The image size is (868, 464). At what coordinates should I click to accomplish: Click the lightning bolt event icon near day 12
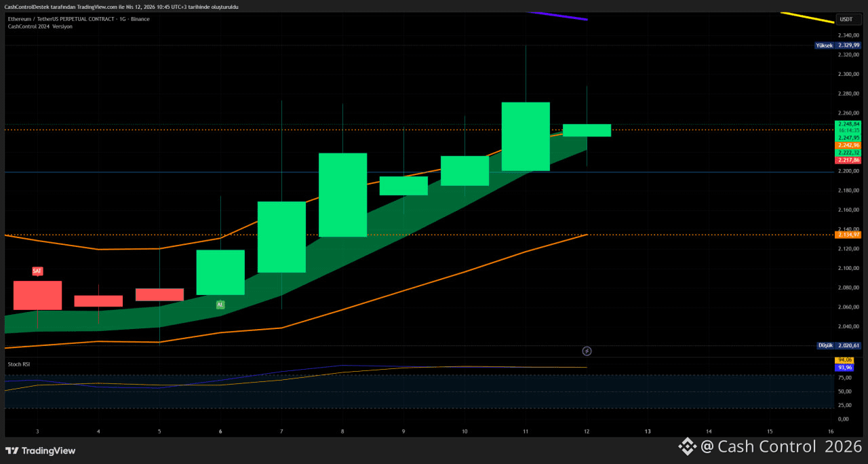tap(587, 351)
